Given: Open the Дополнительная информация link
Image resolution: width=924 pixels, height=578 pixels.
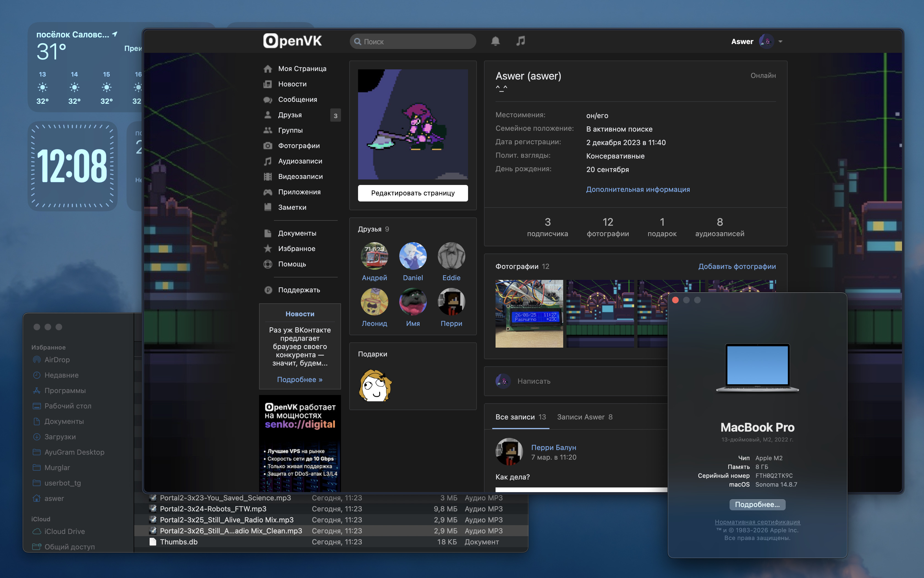Looking at the screenshot, I should (638, 190).
